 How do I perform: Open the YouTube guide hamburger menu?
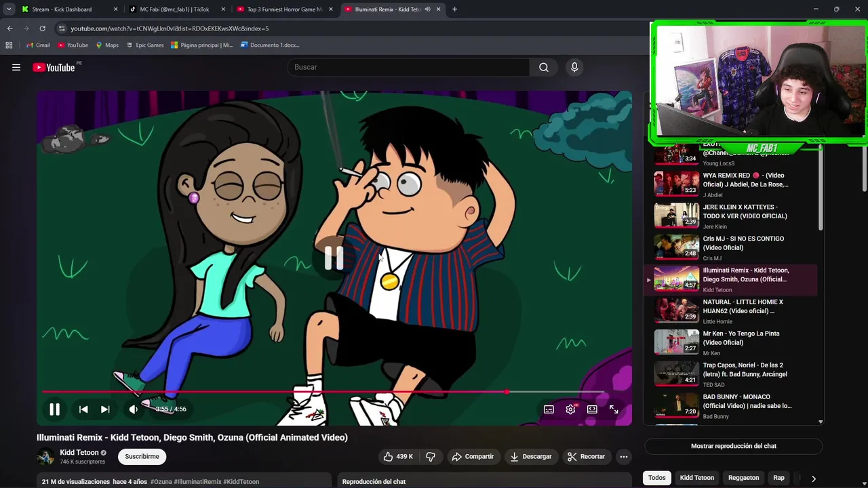(16, 67)
